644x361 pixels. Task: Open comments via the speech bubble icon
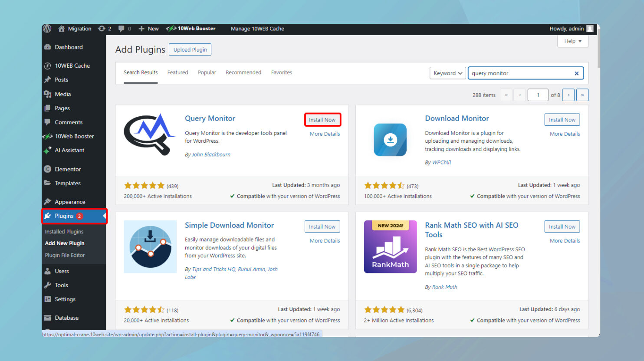tap(123, 29)
